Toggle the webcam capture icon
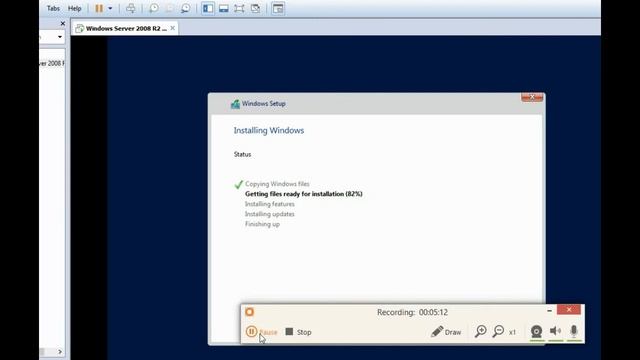Viewport: 640px width, 360px height. [536, 331]
